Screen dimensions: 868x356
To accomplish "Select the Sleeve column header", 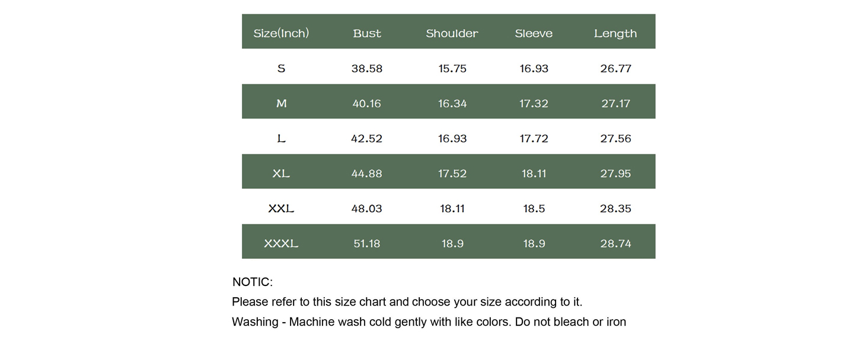I will coord(534,33).
